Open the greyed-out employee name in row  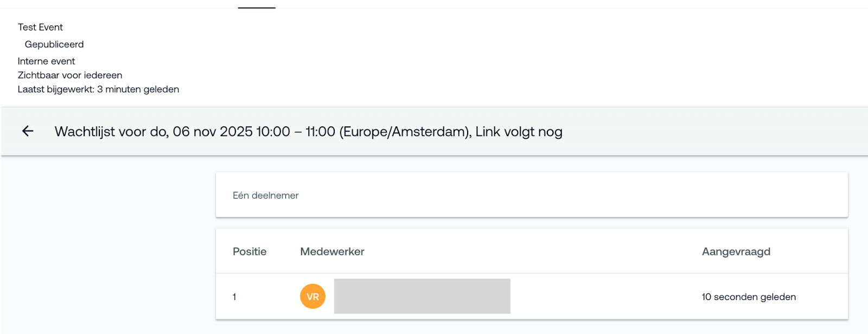coord(422,297)
